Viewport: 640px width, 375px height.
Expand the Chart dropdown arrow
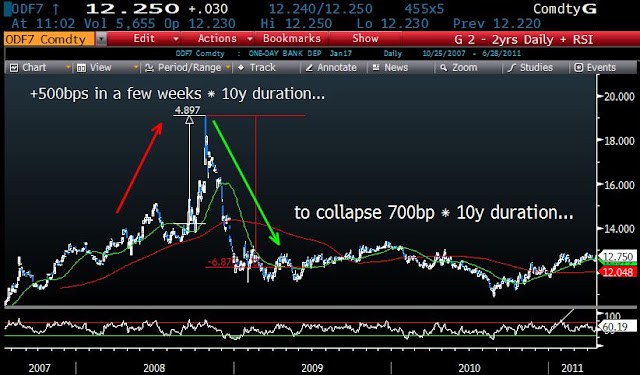(x=68, y=67)
